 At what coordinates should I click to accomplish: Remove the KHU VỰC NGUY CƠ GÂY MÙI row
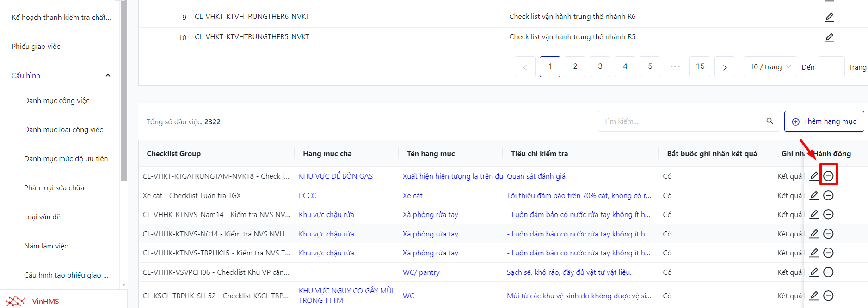tap(828, 296)
